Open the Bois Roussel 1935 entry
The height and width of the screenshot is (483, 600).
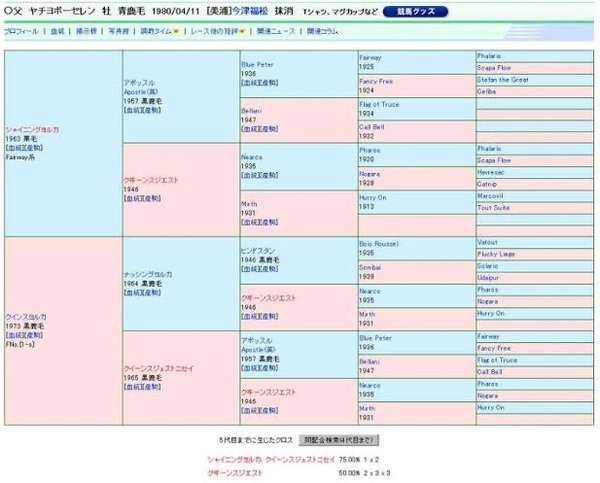(x=378, y=248)
